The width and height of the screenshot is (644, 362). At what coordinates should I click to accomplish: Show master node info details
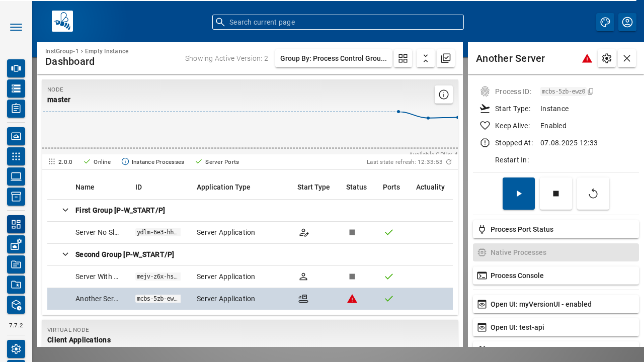[444, 95]
